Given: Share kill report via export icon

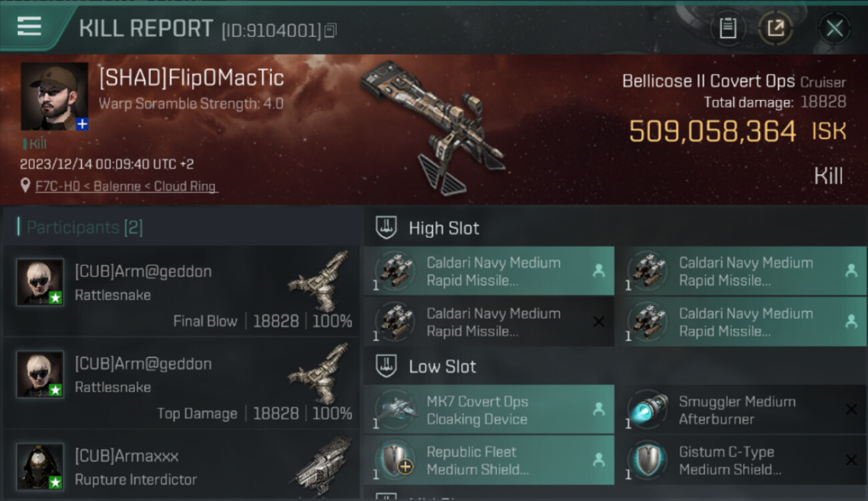Looking at the screenshot, I should 776,28.
